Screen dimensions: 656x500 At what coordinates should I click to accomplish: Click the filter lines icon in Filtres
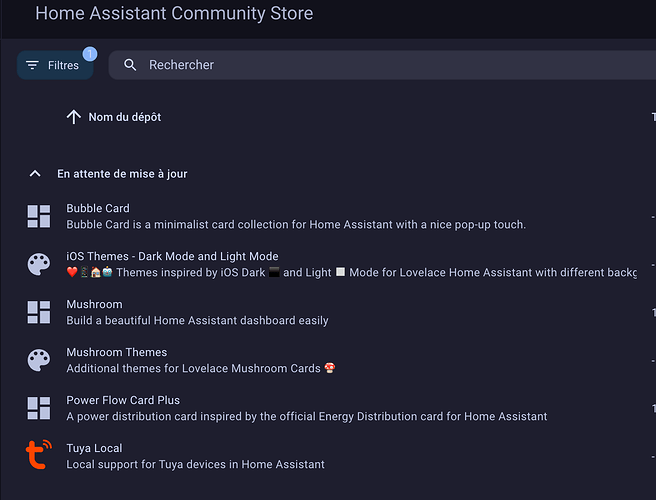pyautogui.click(x=32, y=65)
